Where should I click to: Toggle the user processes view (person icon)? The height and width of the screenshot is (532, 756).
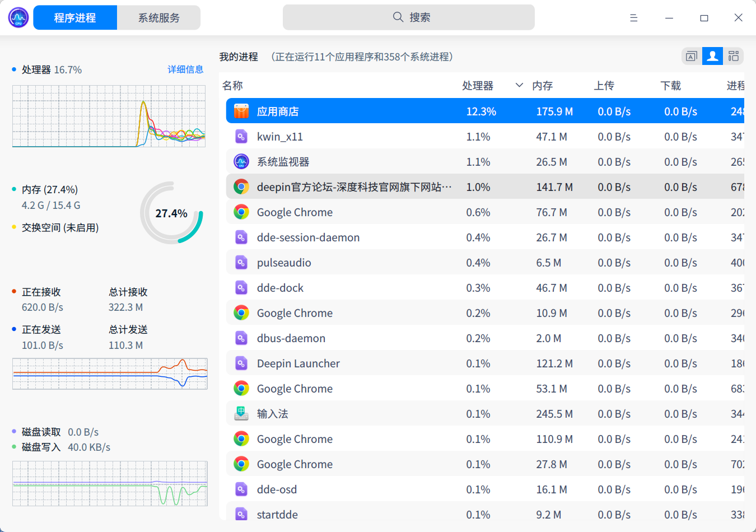pos(712,56)
